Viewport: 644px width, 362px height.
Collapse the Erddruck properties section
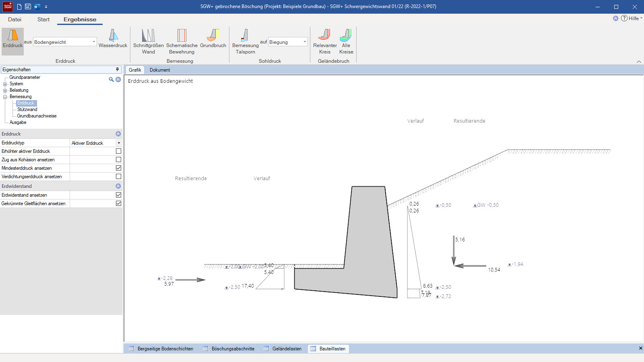pos(118,134)
